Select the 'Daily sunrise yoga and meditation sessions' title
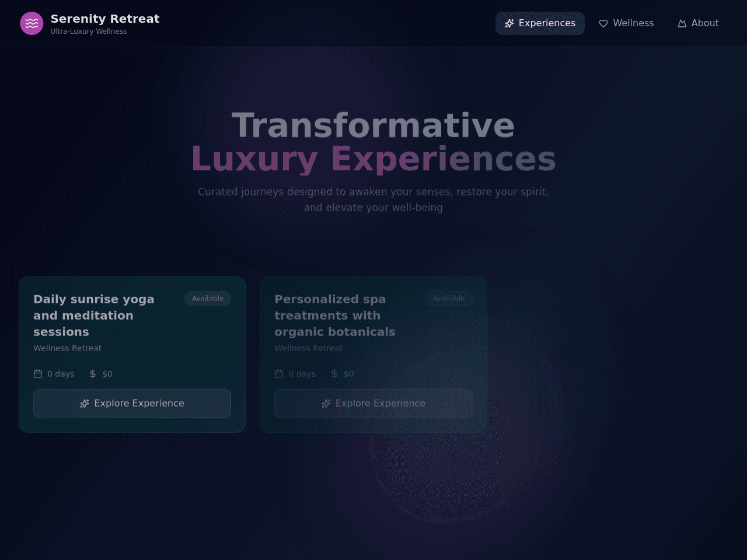This screenshot has width=747, height=560. (94, 316)
